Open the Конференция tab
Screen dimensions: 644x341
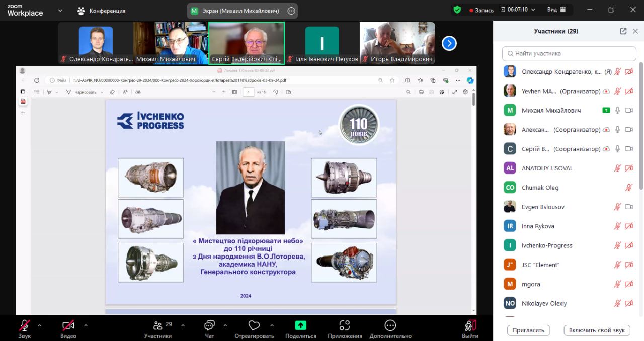click(101, 11)
